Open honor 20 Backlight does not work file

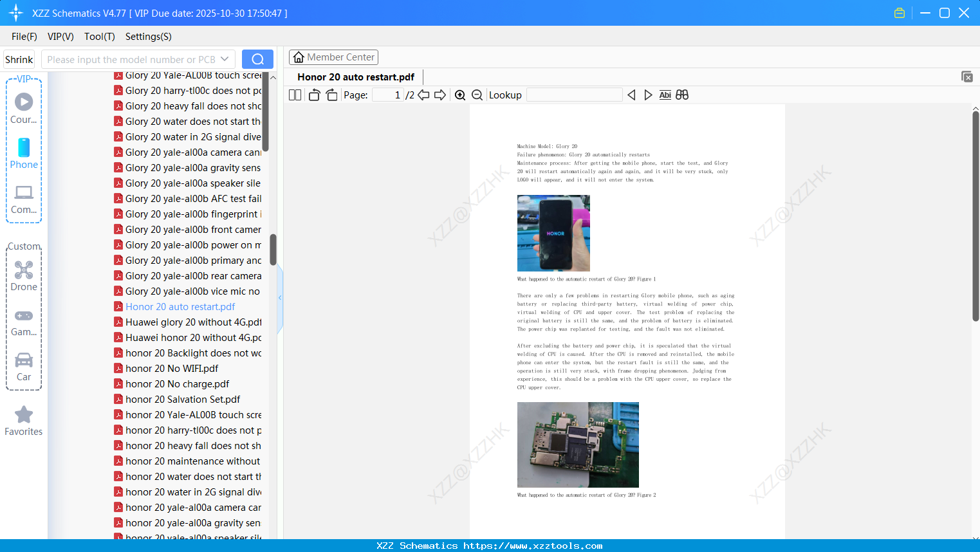(188, 353)
